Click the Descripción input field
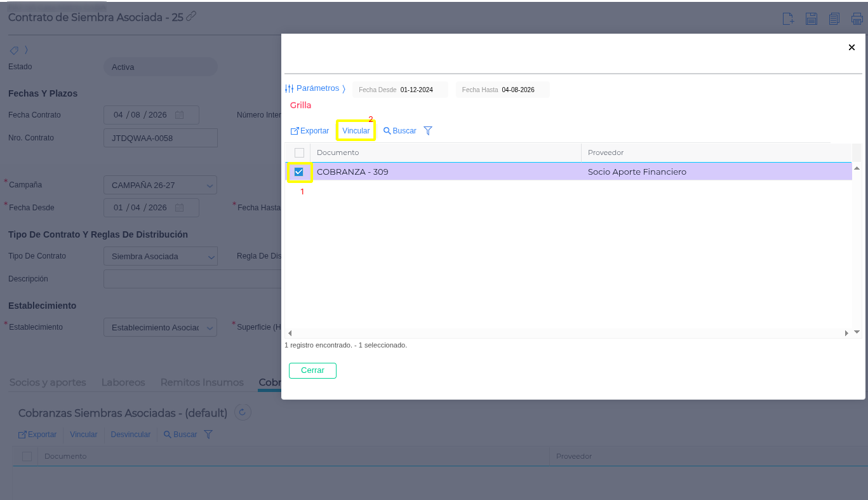 click(192, 279)
